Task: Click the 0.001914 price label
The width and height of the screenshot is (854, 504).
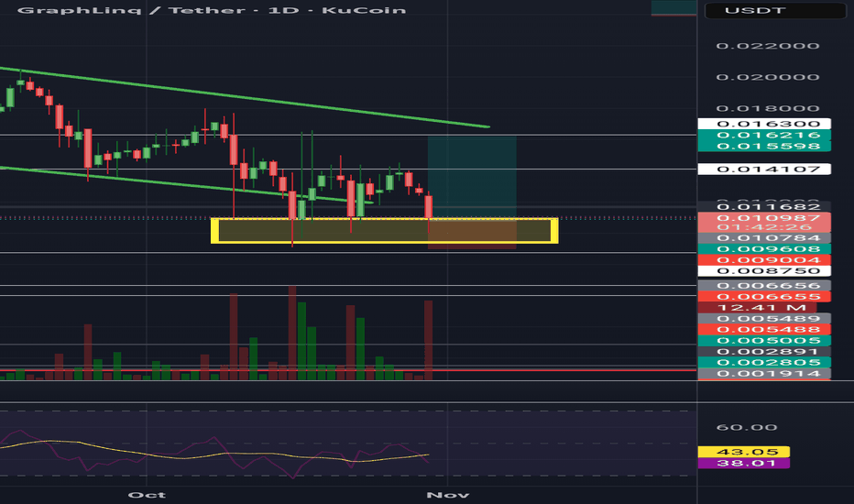Action: 764,374
